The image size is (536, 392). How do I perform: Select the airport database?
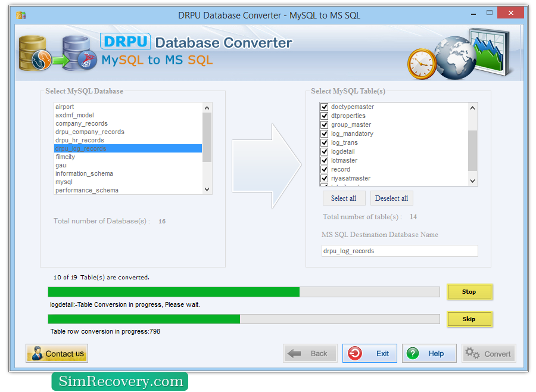point(128,107)
